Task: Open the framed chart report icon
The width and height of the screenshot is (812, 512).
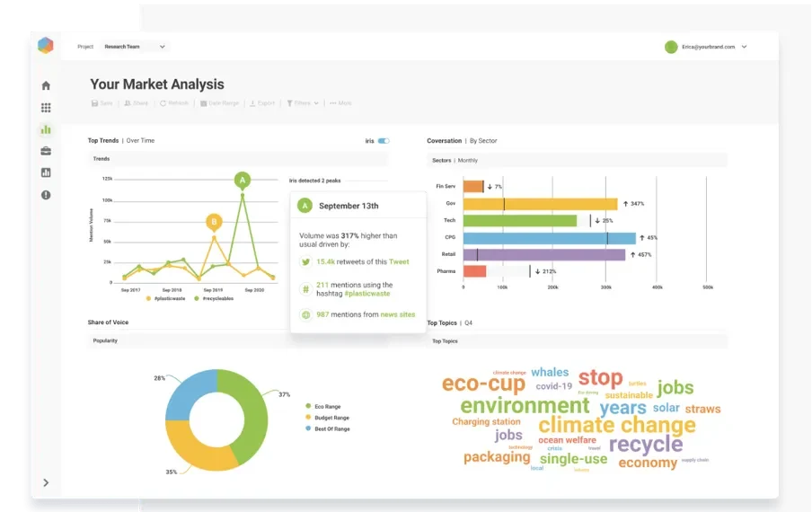Action: [x=46, y=172]
